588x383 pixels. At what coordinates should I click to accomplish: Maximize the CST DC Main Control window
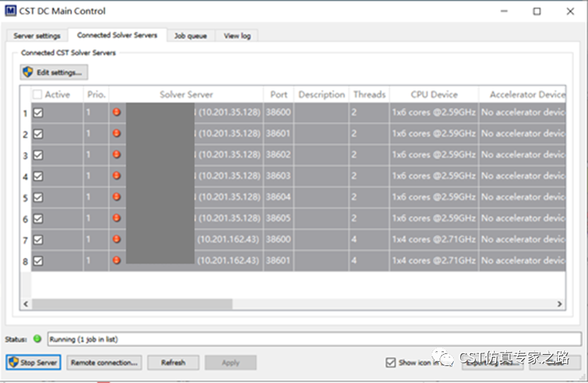pos(537,11)
